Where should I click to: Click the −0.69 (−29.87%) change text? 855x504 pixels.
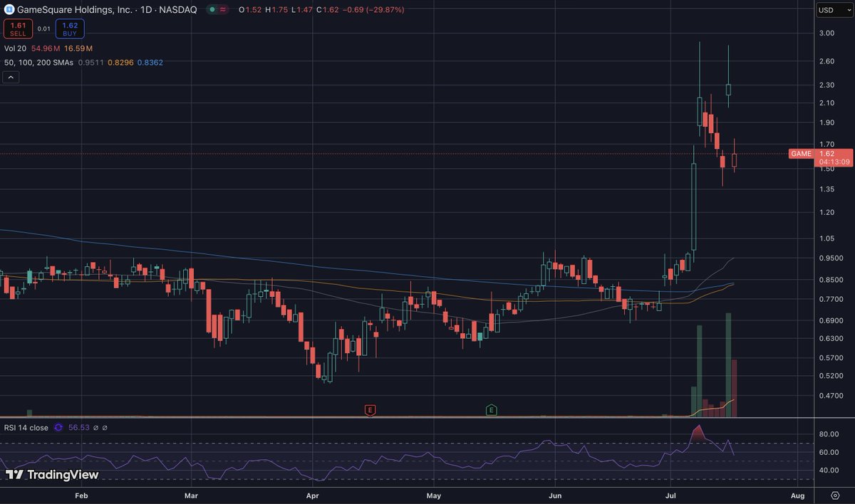[373, 10]
